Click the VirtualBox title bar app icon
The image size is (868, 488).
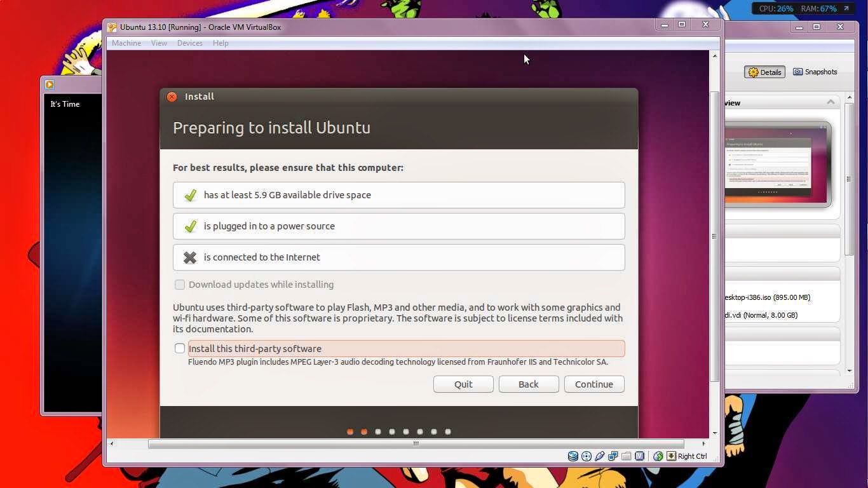coord(112,27)
